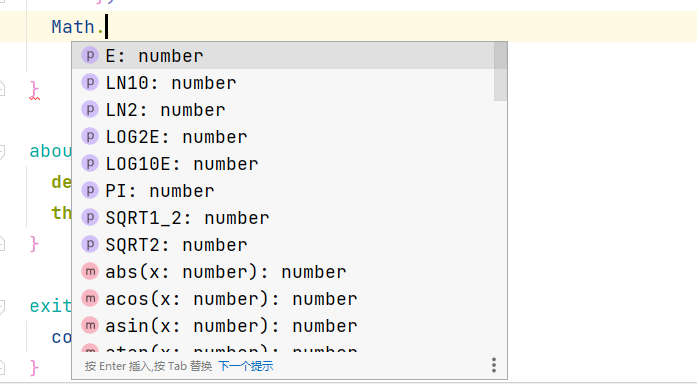Click the property icon beside LN2

(90, 109)
